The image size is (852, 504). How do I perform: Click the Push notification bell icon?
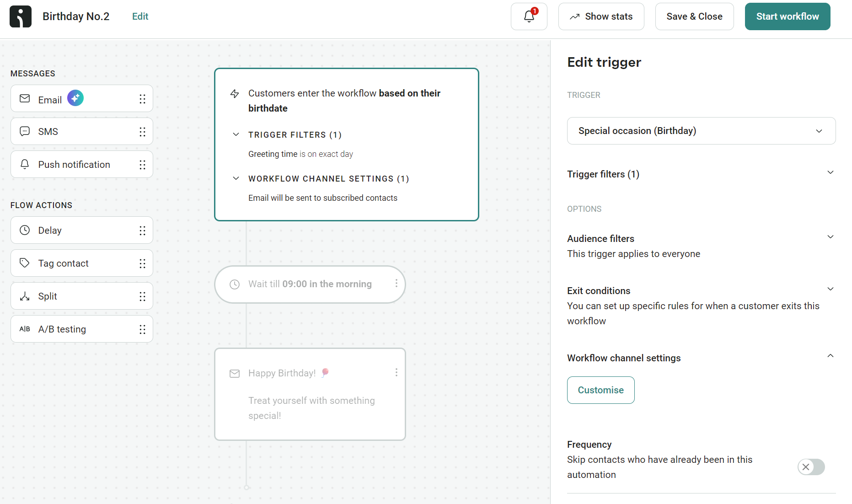tap(25, 164)
